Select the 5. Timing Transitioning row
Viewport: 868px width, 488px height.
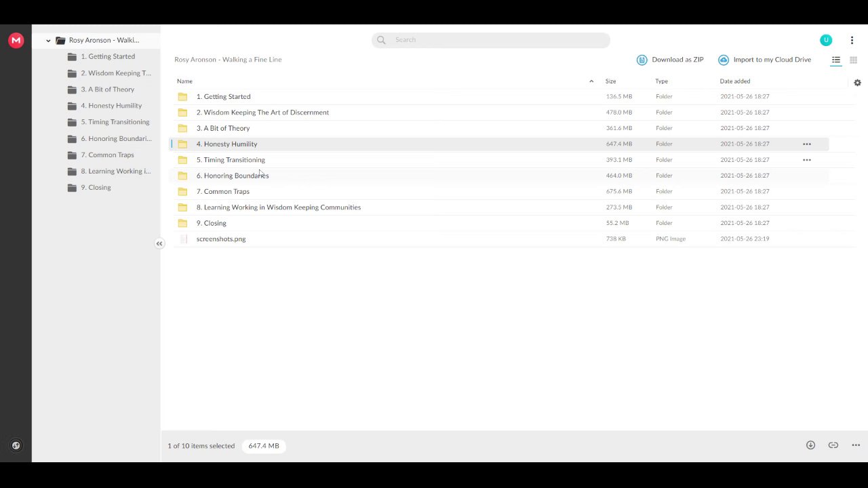click(498, 160)
